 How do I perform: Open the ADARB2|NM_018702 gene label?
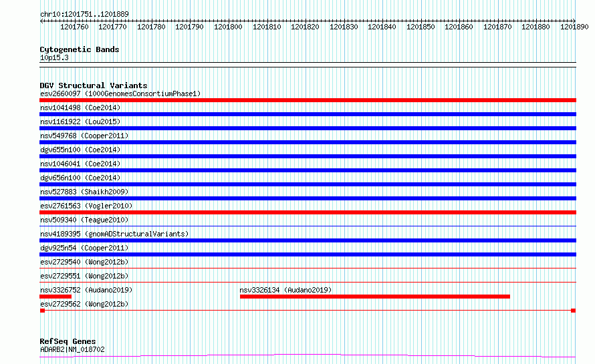(72, 349)
